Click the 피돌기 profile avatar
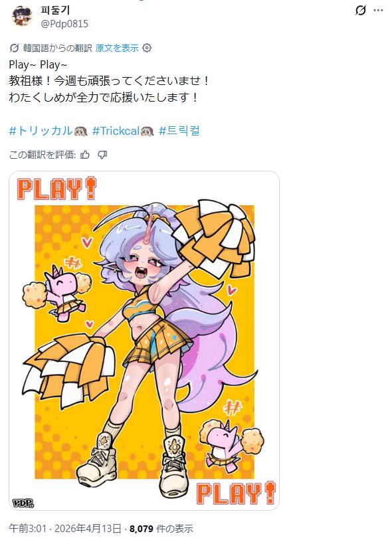The image size is (392, 542). click(x=21, y=16)
